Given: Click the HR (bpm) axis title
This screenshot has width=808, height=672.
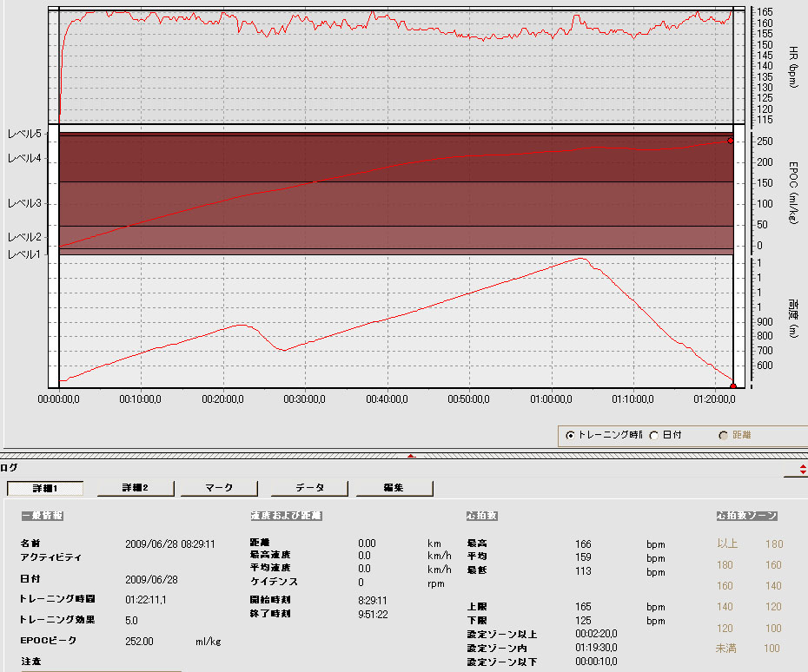Looking at the screenshot, I should tap(793, 67).
